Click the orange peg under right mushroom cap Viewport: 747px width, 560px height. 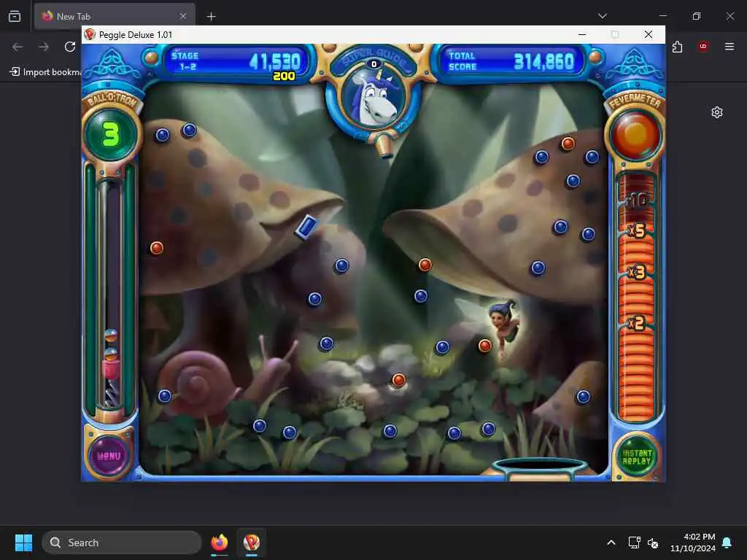click(425, 264)
